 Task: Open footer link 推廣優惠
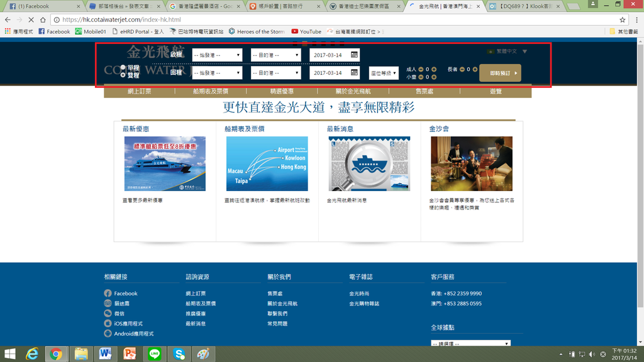point(196,314)
